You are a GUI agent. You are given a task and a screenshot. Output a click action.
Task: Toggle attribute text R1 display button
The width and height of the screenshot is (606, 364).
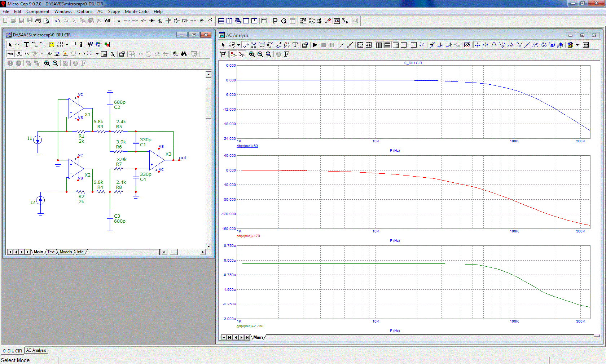(x=18, y=54)
